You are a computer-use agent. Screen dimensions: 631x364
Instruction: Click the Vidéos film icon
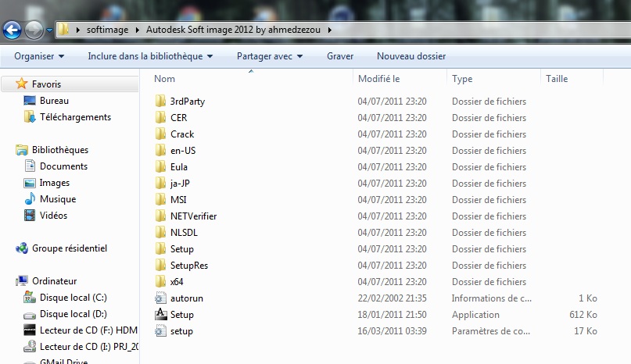point(30,216)
